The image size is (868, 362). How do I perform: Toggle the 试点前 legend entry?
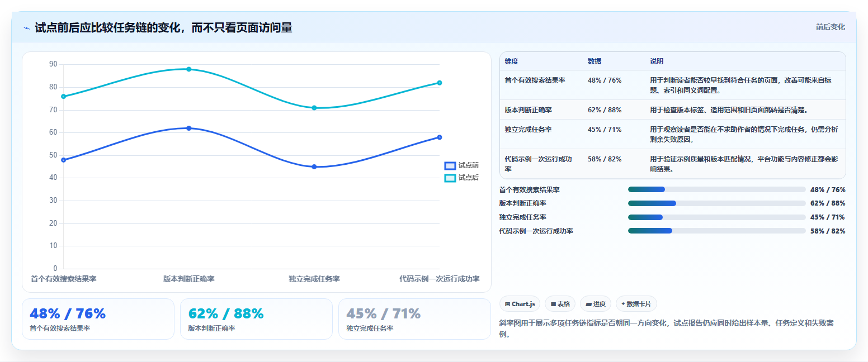point(461,165)
